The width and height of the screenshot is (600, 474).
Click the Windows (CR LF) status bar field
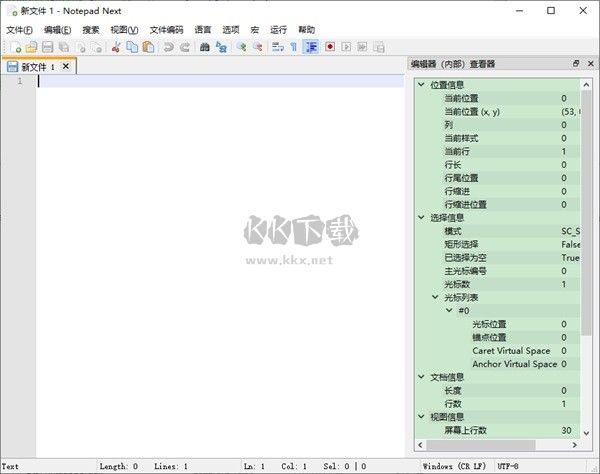coord(456,466)
